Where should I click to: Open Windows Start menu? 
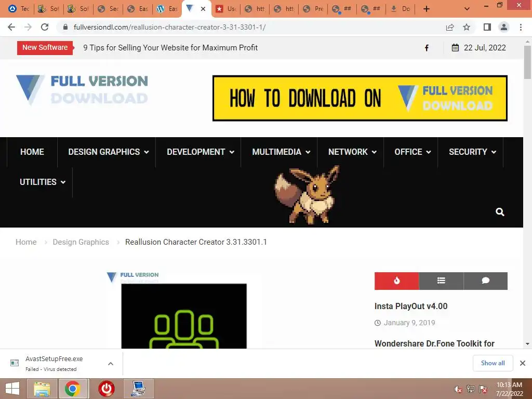click(x=12, y=389)
